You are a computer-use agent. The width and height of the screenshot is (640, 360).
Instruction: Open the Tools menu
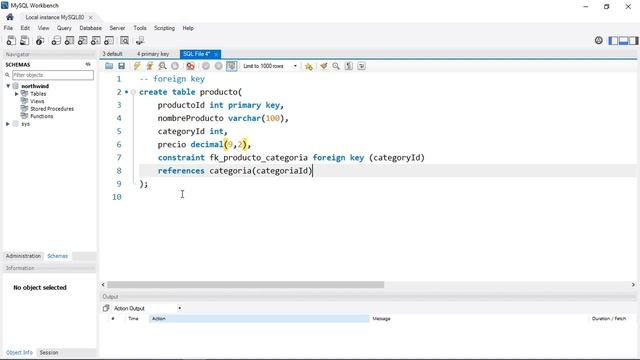point(140,28)
